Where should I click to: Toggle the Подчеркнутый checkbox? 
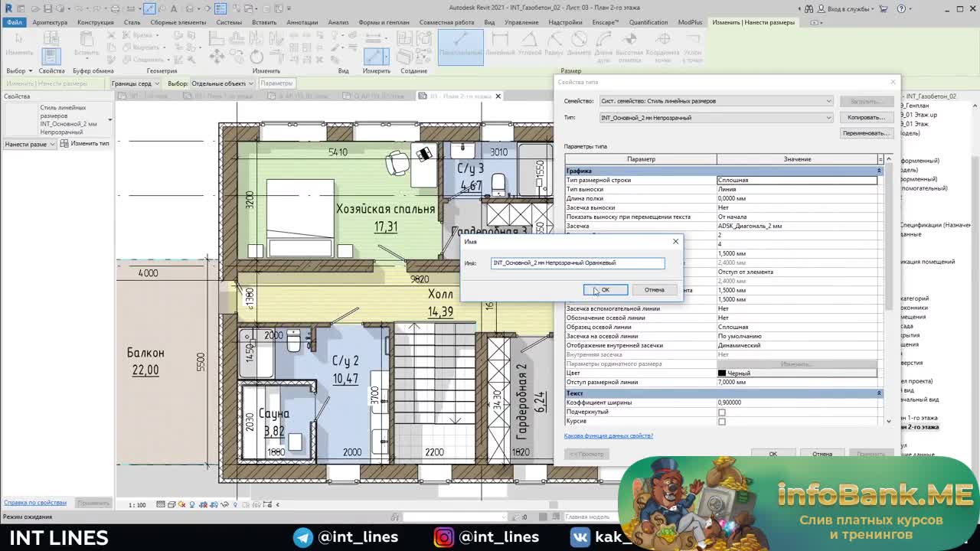coord(721,412)
